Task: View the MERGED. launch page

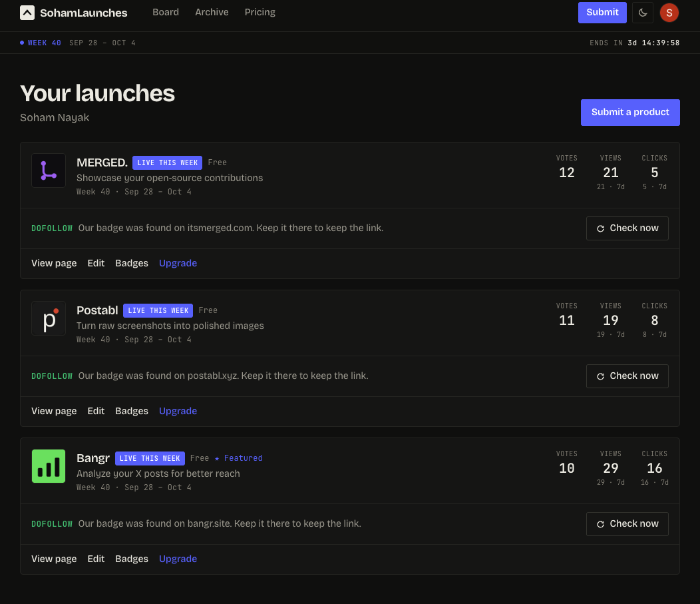Action: [x=54, y=263]
